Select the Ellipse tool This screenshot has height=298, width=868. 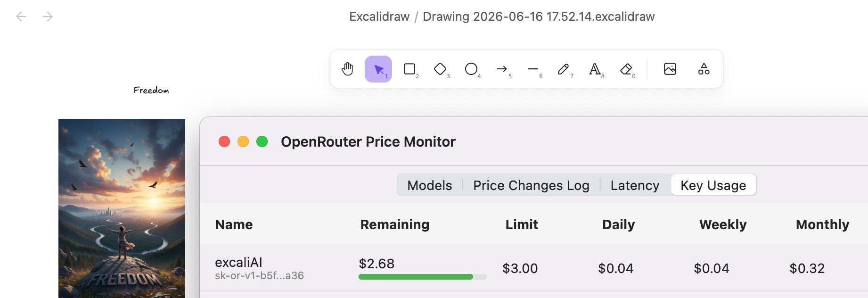coord(471,69)
